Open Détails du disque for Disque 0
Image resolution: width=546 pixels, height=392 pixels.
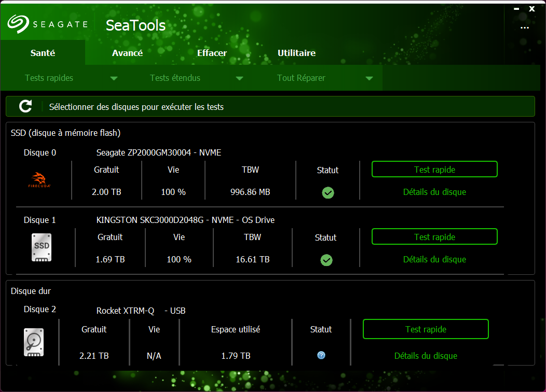pyautogui.click(x=434, y=191)
